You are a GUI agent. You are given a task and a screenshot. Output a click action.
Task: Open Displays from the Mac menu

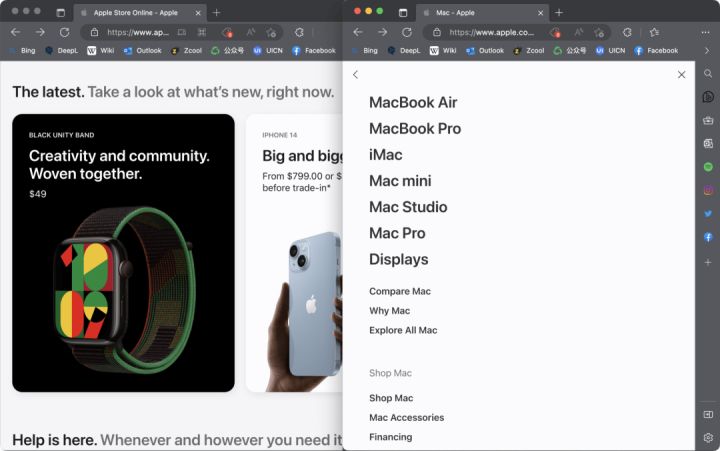(399, 259)
